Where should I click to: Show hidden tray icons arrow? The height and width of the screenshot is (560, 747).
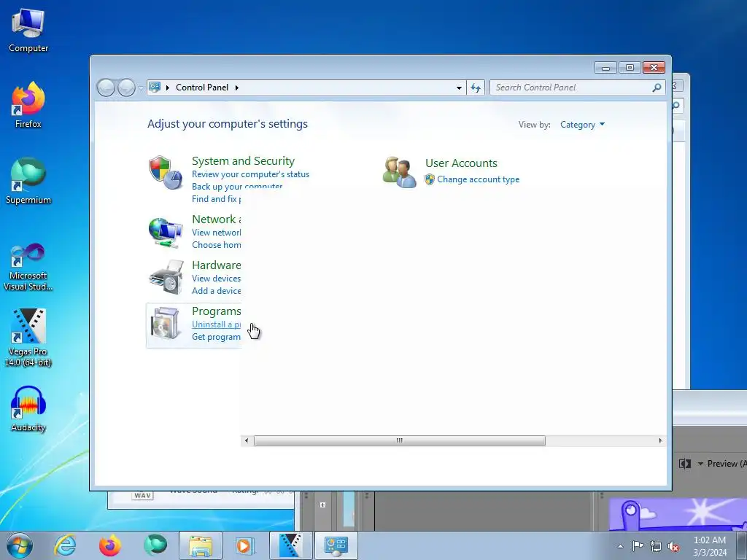coord(620,546)
